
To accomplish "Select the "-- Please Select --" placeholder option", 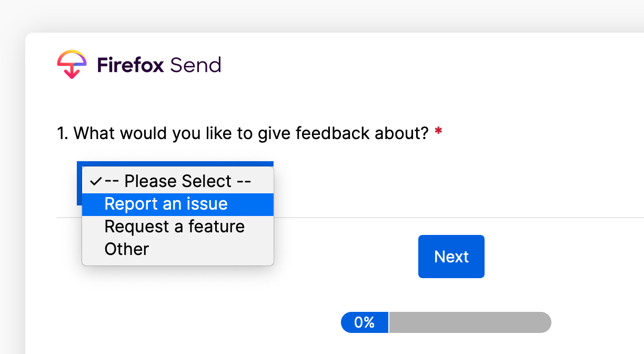I will tap(178, 182).
